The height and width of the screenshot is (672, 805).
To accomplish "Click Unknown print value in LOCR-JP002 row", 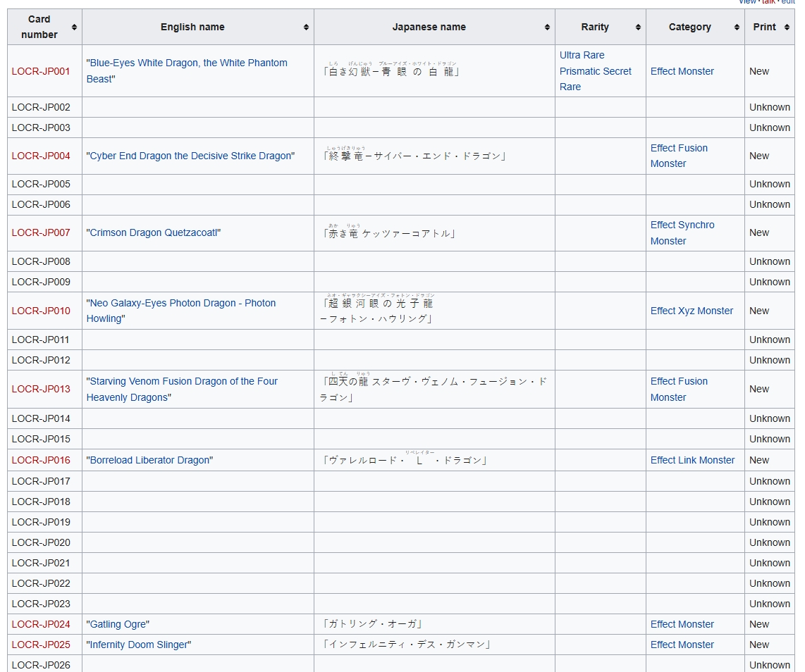I will 770,107.
